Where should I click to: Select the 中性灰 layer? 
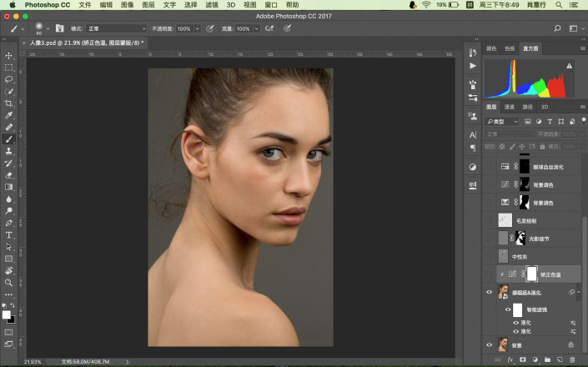(519, 256)
